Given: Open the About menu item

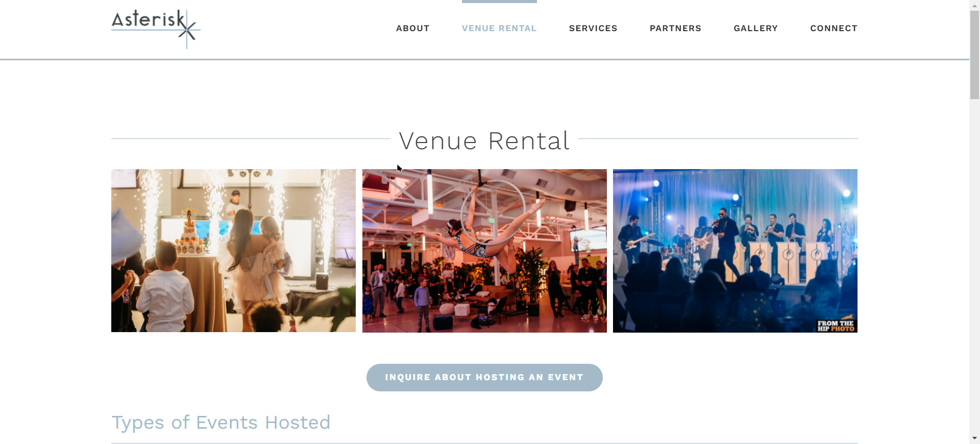Looking at the screenshot, I should 412,29.
